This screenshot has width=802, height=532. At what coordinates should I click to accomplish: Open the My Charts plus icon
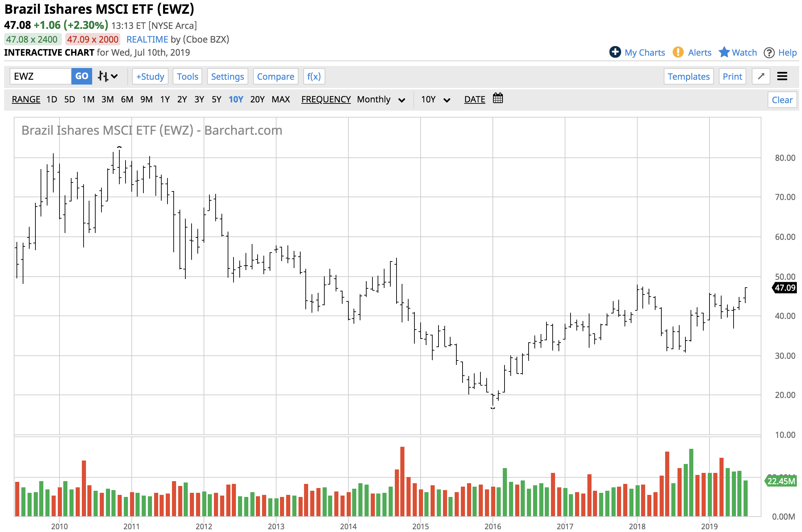tap(615, 52)
